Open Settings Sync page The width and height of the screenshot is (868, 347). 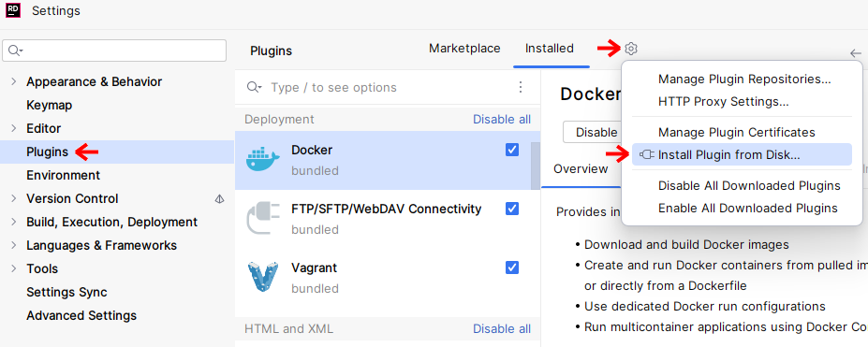[x=66, y=293]
